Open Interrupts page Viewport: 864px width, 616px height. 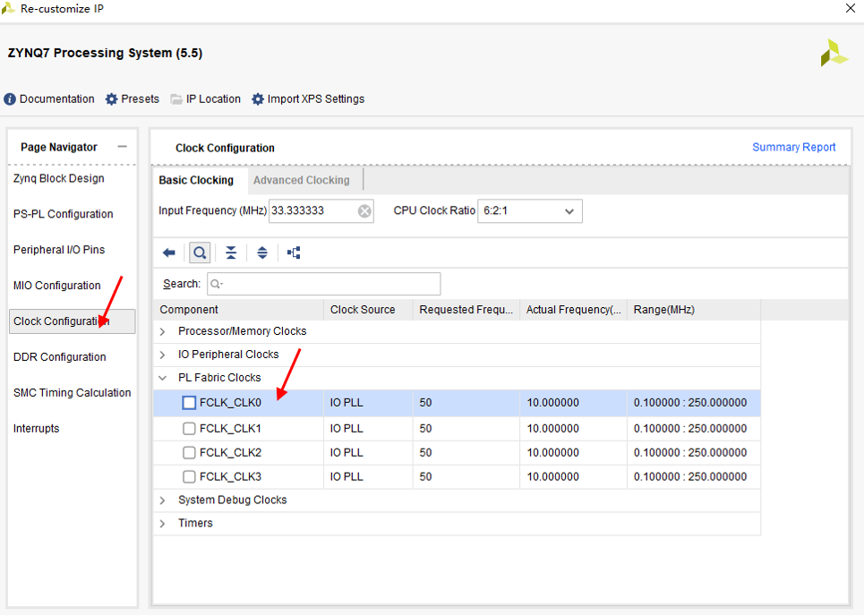pos(37,428)
